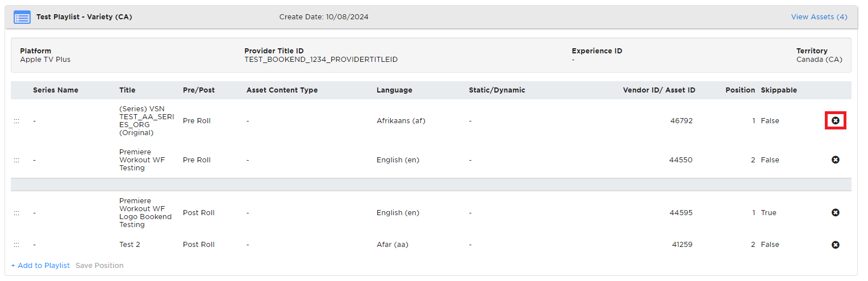Click the Skippable column header
The image size is (868, 281).
pyautogui.click(x=779, y=90)
